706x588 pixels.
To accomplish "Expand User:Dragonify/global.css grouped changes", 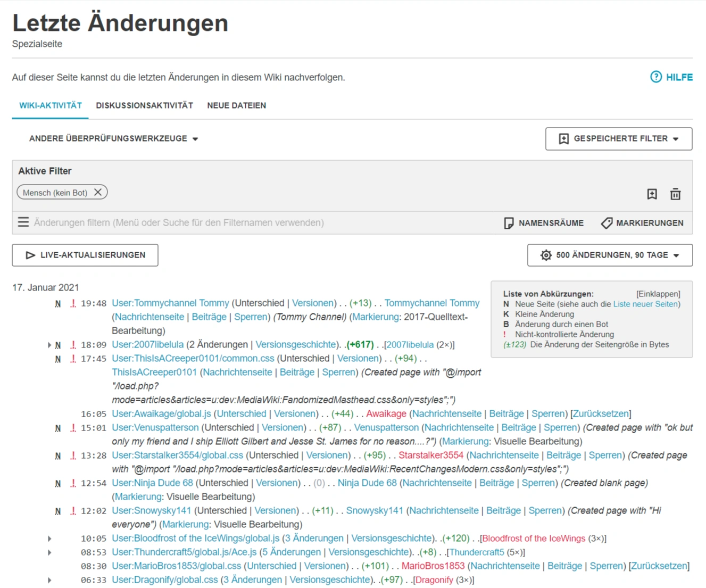I will [x=49, y=580].
